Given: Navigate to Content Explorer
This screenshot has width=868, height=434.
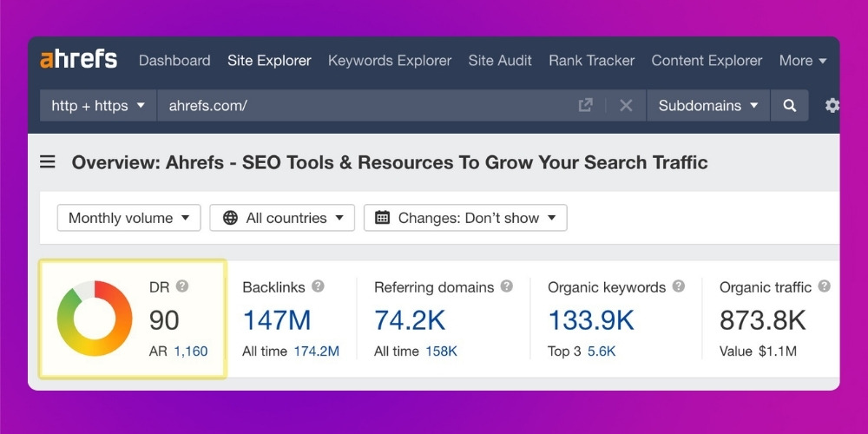Looking at the screenshot, I should pyautogui.click(x=707, y=61).
